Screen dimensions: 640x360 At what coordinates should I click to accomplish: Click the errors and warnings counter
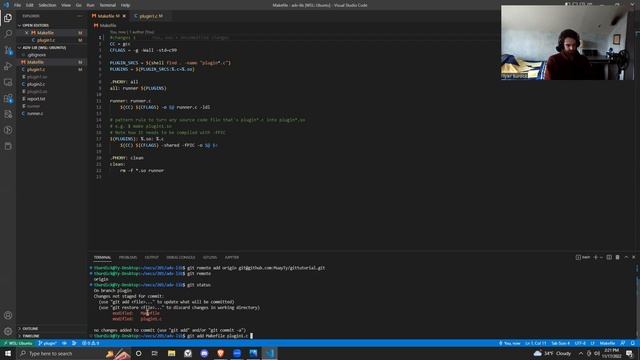pyautogui.click(x=91, y=343)
